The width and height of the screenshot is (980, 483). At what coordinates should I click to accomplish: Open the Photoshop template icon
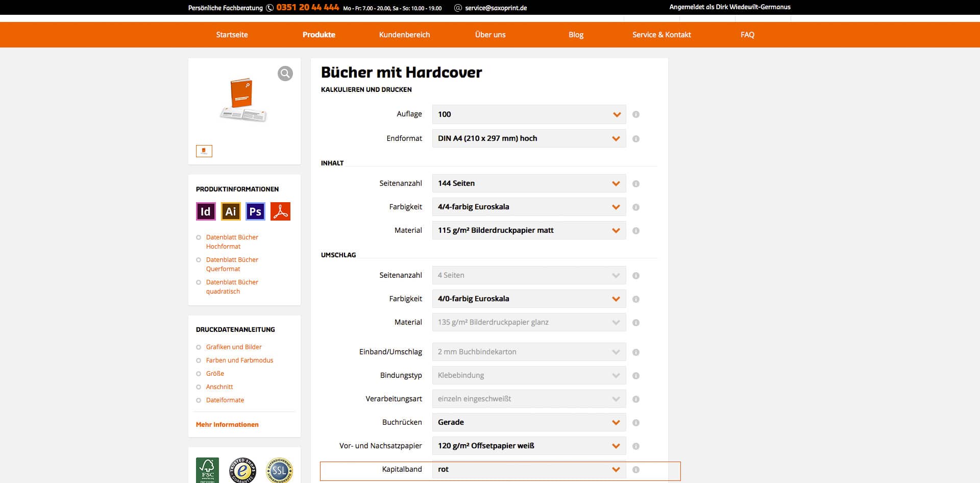pyautogui.click(x=255, y=211)
